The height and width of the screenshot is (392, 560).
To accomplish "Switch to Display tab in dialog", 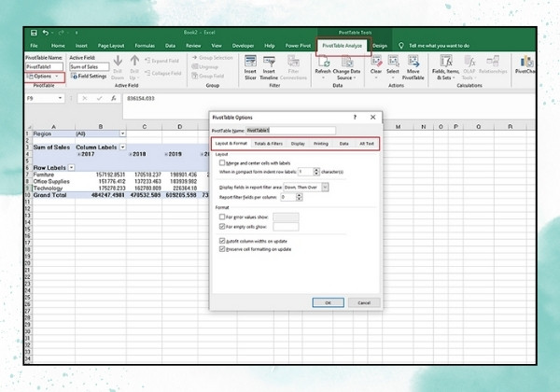I will tap(298, 144).
